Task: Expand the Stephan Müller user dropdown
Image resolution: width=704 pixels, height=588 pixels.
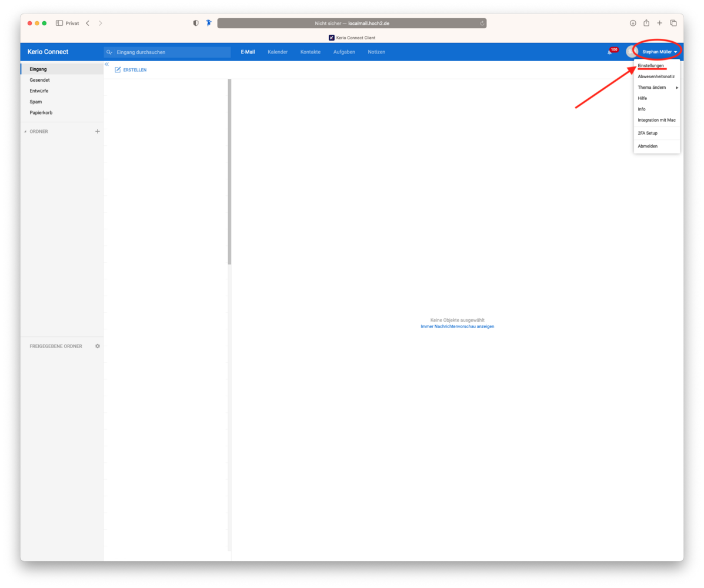Action: click(659, 52)
